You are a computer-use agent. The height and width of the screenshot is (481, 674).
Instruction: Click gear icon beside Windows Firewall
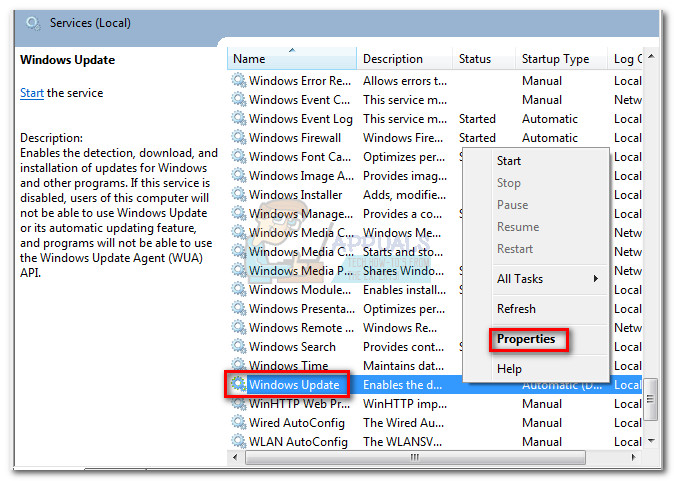239,138
